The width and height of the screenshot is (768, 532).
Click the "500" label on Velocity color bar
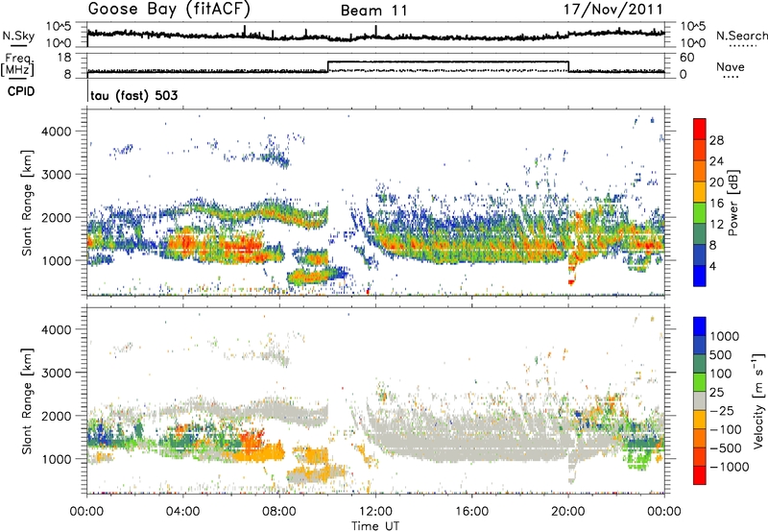coord(721,354)
